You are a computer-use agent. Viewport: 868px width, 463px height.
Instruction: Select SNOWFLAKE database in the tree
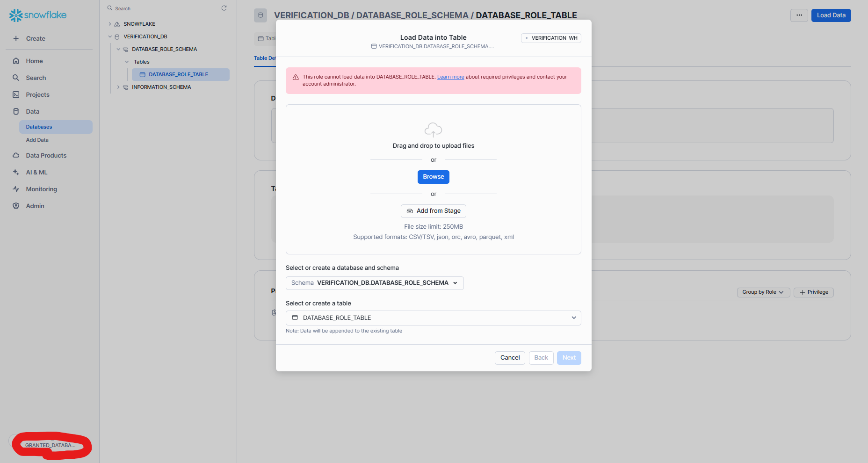pyautogui.click(x=139, y=24)
